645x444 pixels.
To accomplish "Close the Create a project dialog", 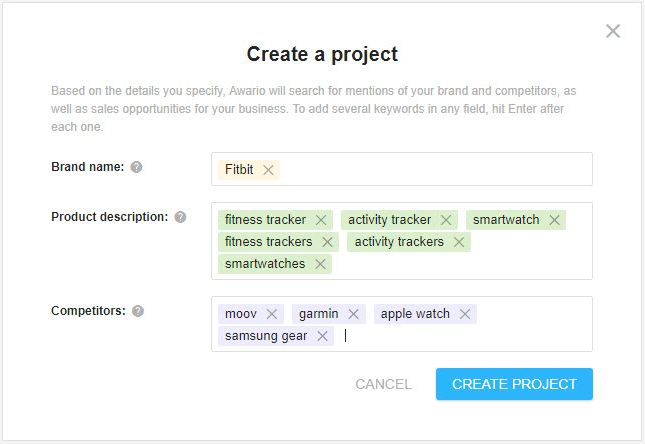I will 613,31.
